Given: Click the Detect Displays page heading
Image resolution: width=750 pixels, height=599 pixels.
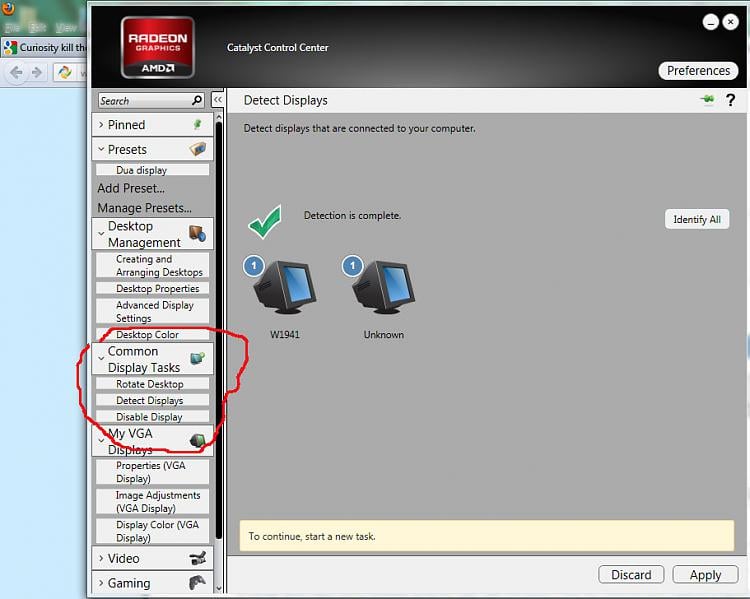Looking at the screenshot, I should coord(286,100).
